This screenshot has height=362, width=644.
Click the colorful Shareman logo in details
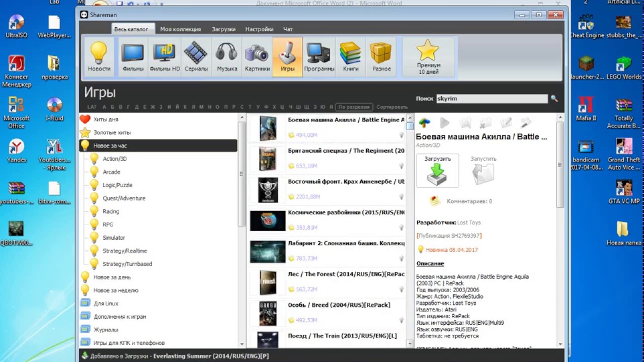tap(425, 122)
